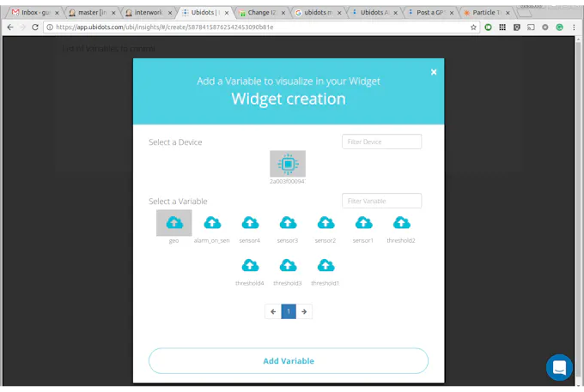Switch to the Ubidots A tab

(x=374, y=12)
